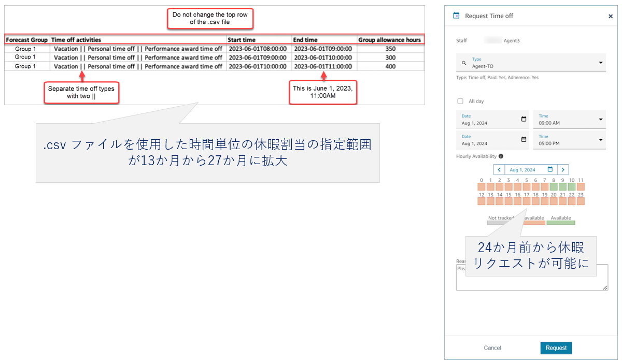Select the hour 8 available green block
Viewport: 622px width, 364px height.
[554, 186]
